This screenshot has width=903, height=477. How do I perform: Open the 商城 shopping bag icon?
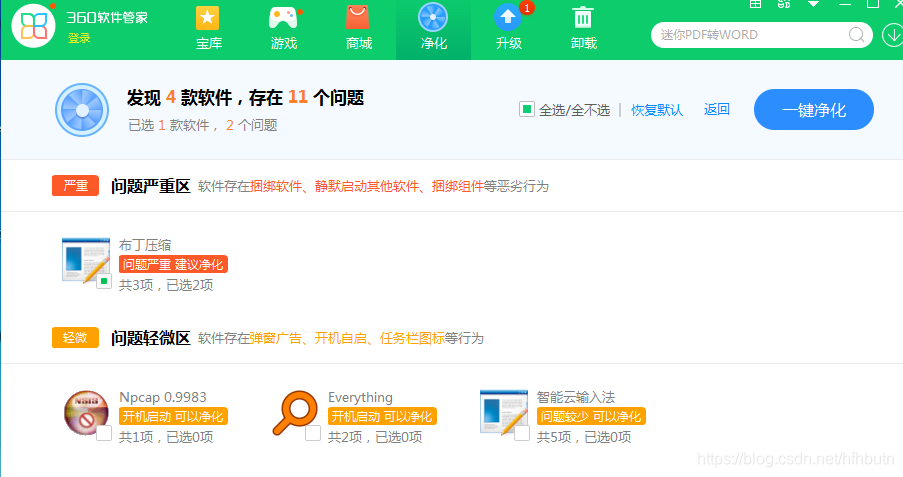(358, 18)
